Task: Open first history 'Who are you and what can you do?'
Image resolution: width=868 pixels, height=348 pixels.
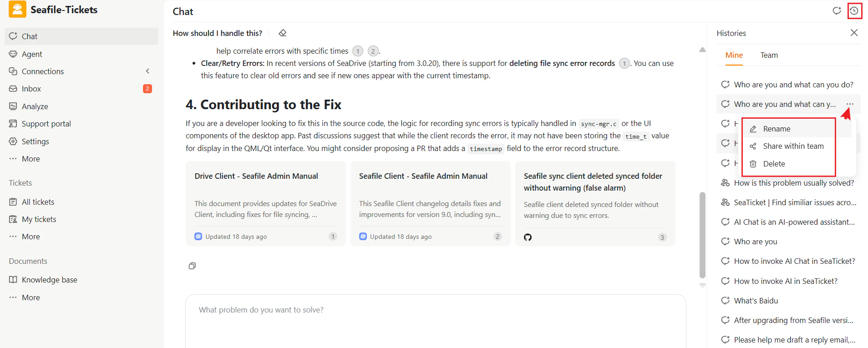Action: pos(788,85)
